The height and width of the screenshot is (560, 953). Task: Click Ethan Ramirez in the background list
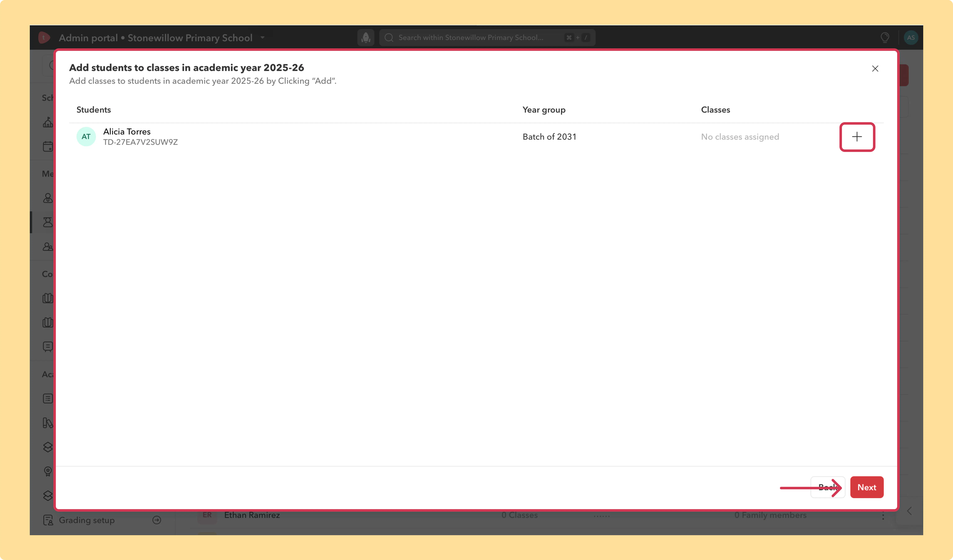[252, 515]
